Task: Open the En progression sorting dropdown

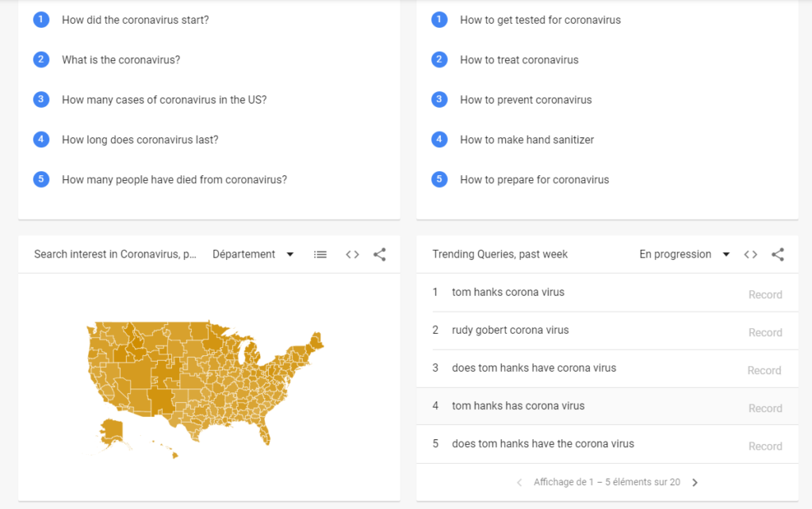Action: [x=684, y=254]
